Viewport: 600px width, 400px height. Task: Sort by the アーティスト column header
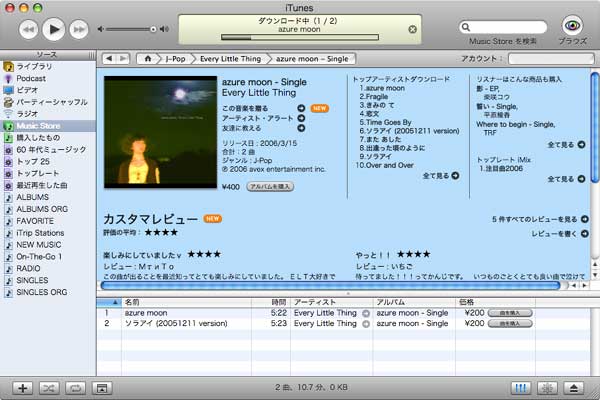click(x=331, y=302)
